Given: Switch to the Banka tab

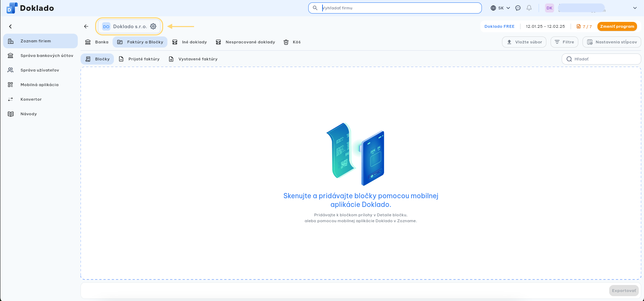Looking at the screenshot, I should coord(97,42).
